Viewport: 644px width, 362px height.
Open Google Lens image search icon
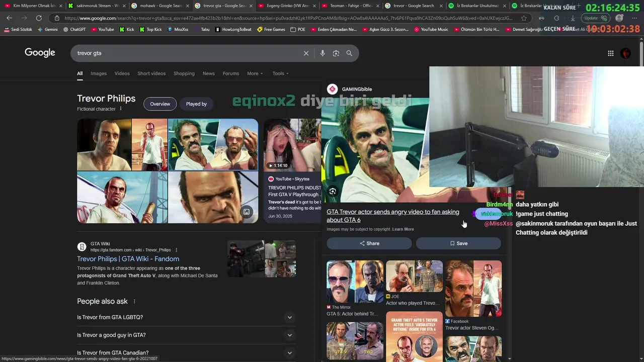point(336,53)
